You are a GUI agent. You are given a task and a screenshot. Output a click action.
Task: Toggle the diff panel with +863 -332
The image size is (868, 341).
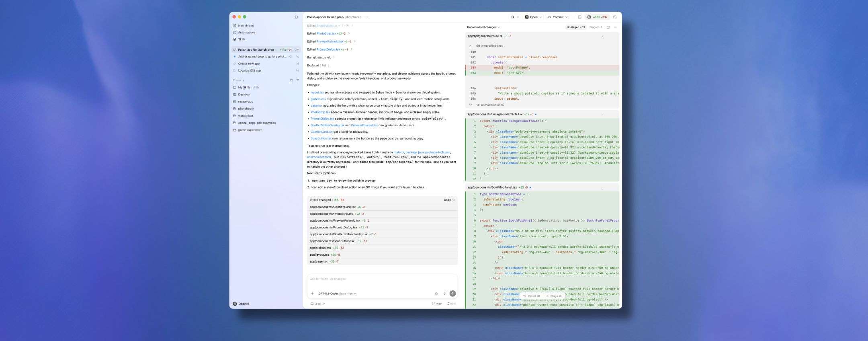[x=597, y=17]
